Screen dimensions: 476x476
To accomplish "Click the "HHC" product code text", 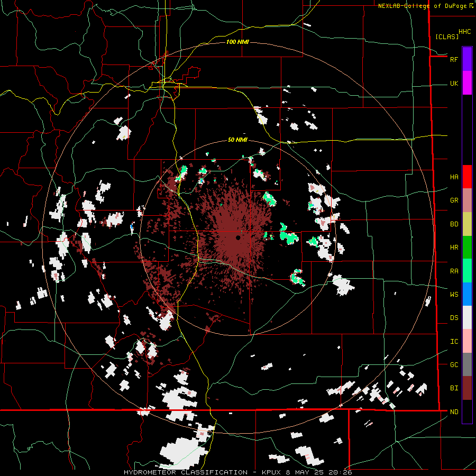I will click(464, 32).
